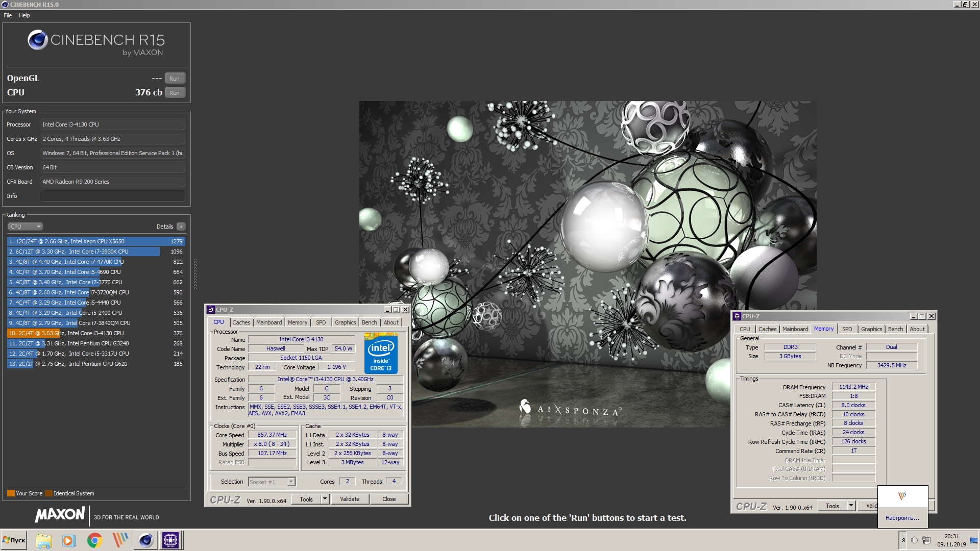Click Tools button in left CPU-Z window
This screenshot has width=980, height=551.
click(x=306, y=499)
